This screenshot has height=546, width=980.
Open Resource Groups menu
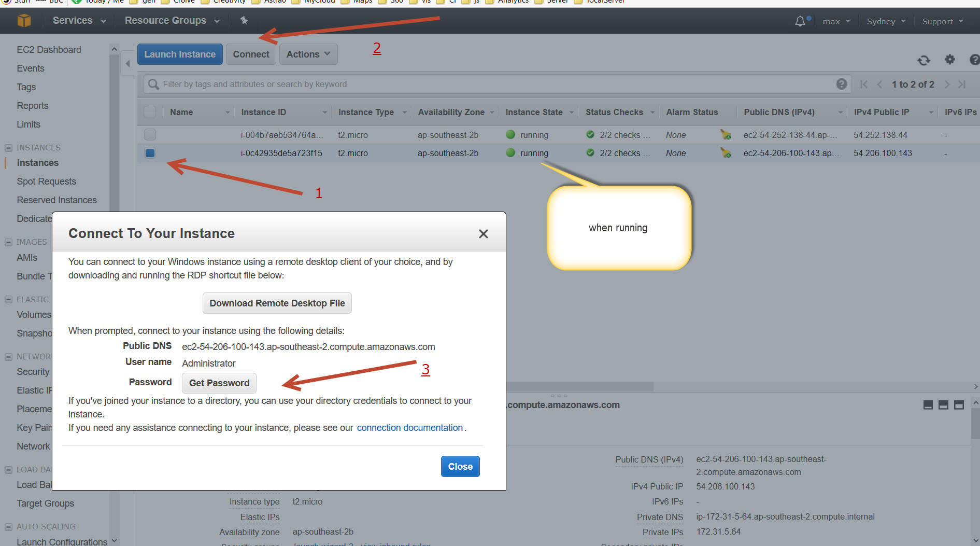click(172, 21)
